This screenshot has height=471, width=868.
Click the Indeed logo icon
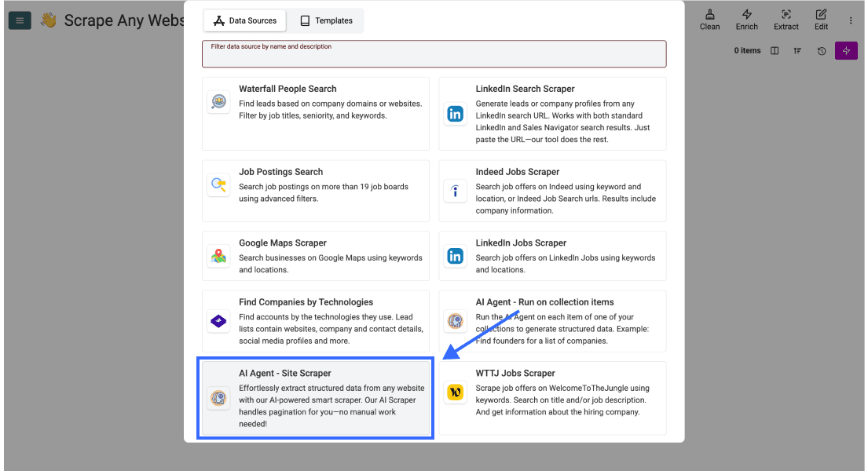coord(455,191)
